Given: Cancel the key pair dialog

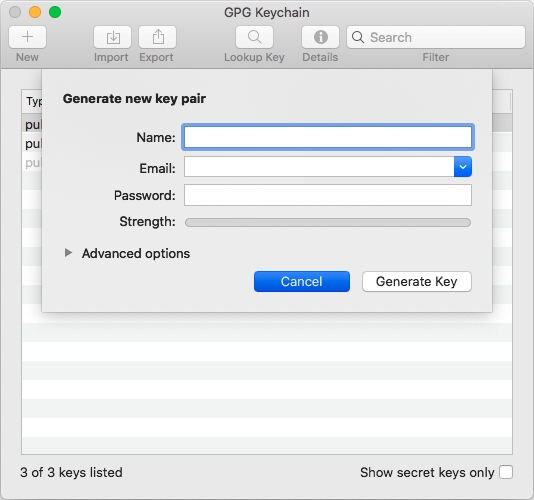Looking at the screenshot, I should [x=302, y=281].
